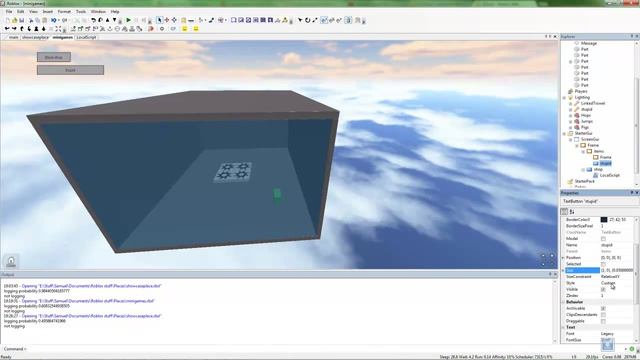Open the Format menu
The height and width of the screenshot is (360, 640).
tap(64, 12)
